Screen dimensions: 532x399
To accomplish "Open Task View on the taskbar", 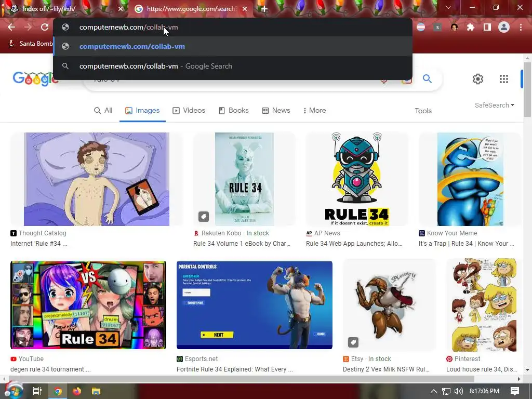I will (37, 391).
